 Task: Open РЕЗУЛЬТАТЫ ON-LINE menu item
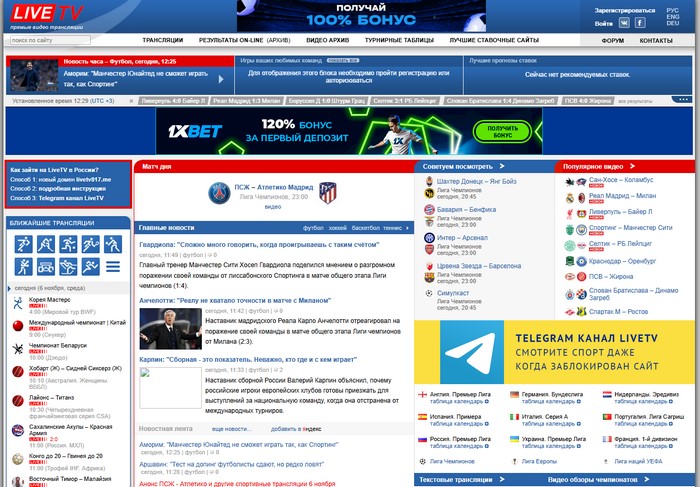tap(231, 40)
